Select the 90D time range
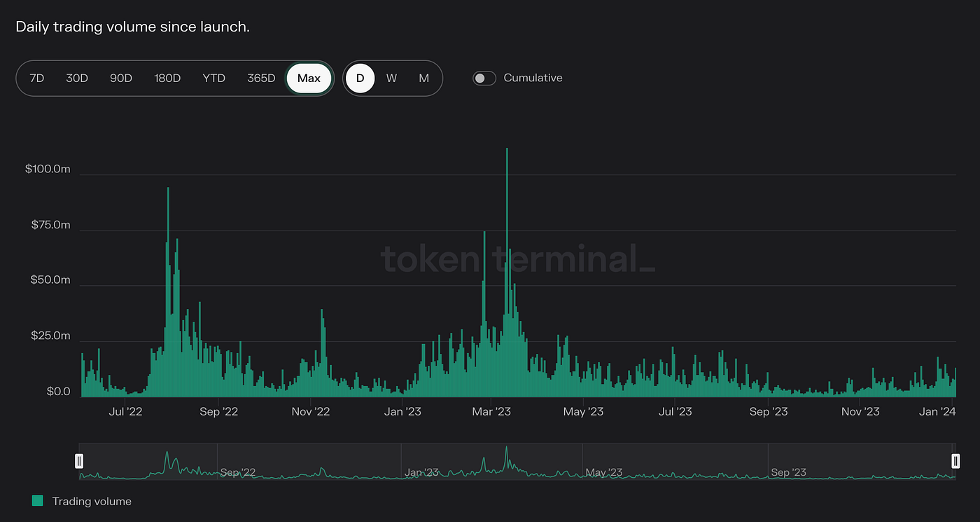 [120, 78]
